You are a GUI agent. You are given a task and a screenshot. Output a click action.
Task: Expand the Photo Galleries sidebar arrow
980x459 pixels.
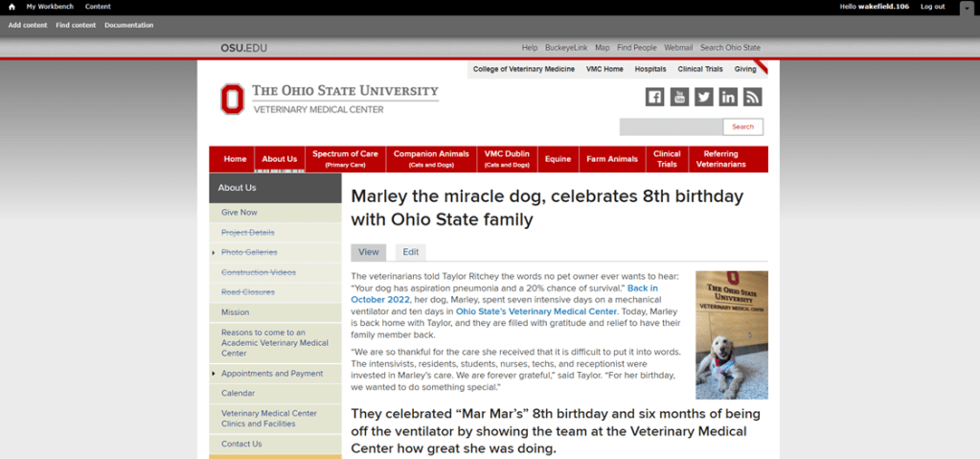[x=214, y=253]
